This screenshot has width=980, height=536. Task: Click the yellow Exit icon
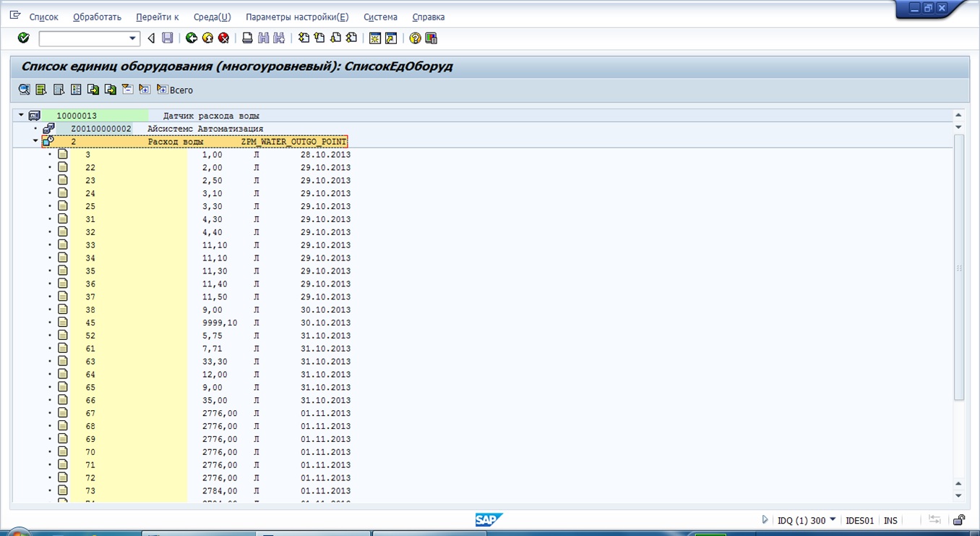(207, 38)
